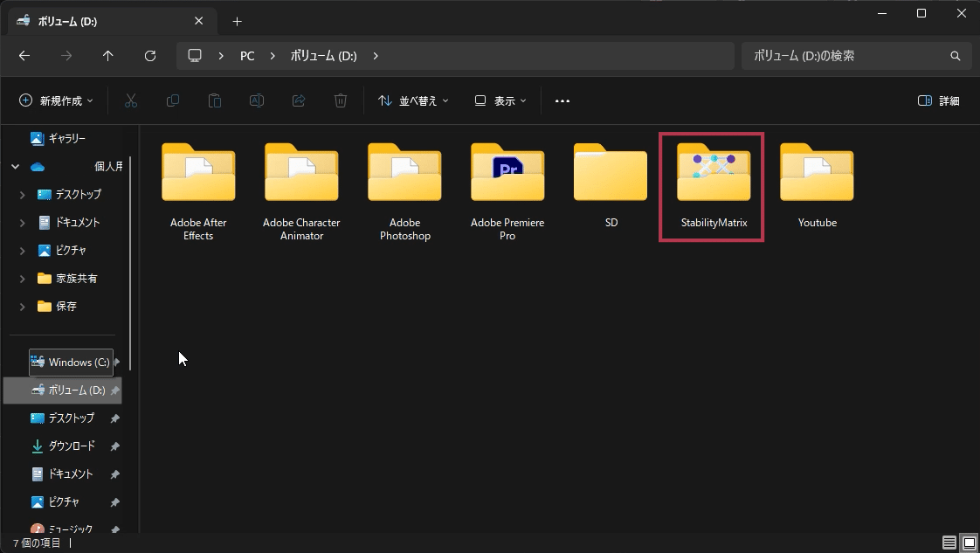Collapse the 個人用 OneDrive tree node
The height and width of the screenshot is (553, 980).
click(15, 167)
